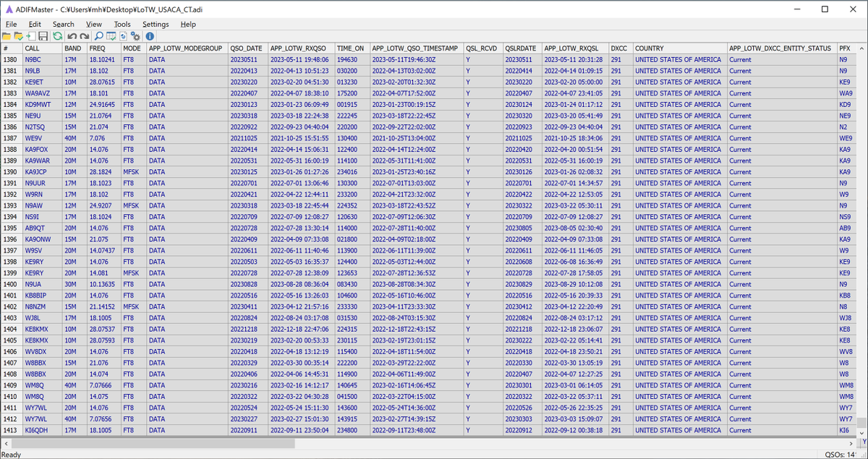Click RXQSL 2023-03-03 15:09:07 cell
868x459 pixels.
pyautogui.click(x=574, y=420)
